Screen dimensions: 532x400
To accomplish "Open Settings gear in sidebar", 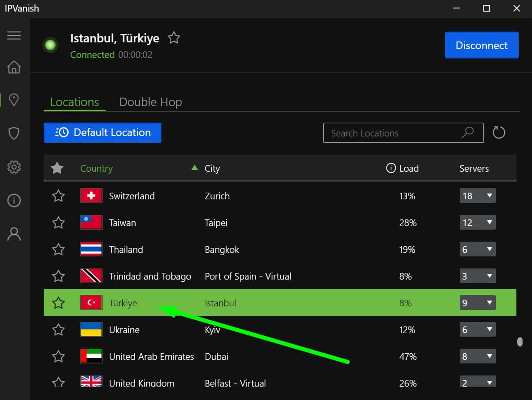I will 14,167.
